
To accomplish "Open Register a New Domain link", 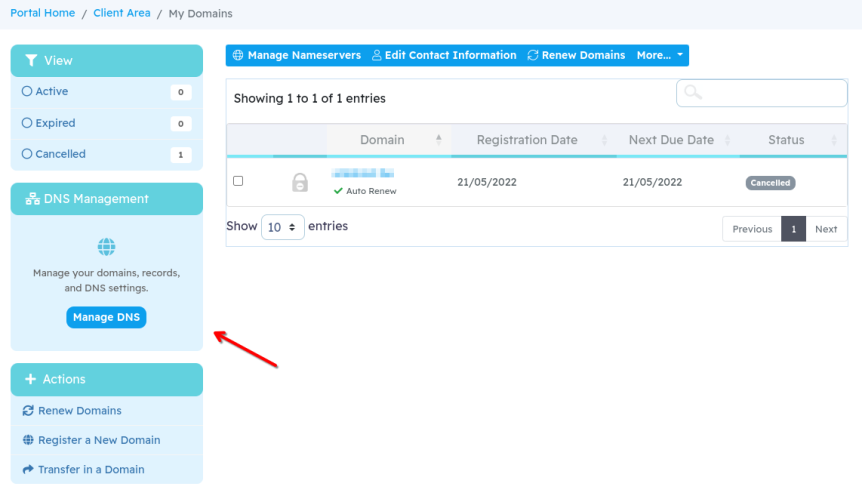I will click(x=98, y=440).
